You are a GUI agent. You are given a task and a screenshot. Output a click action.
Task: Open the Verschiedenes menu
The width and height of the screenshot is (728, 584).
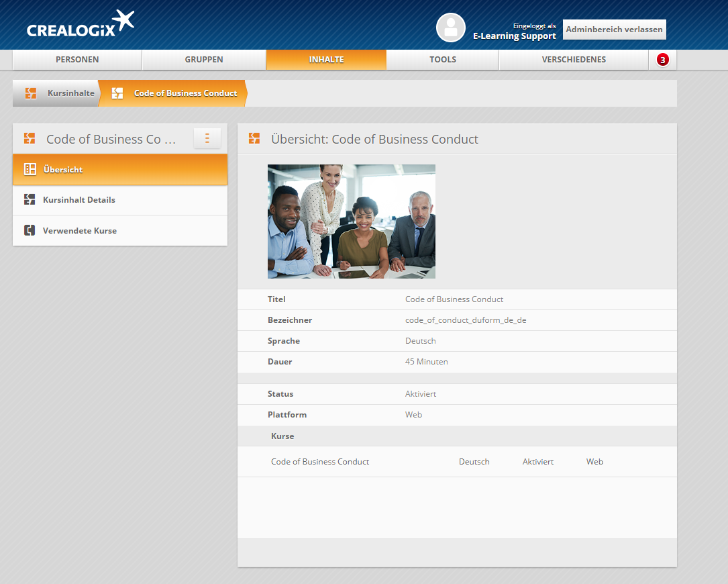[x=574, y=60]
